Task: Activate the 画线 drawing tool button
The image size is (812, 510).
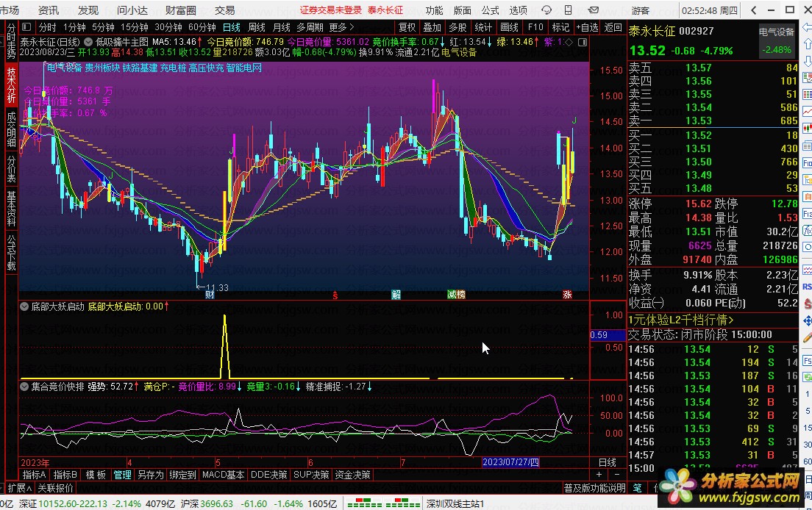Action: click(x=509, y=27)
